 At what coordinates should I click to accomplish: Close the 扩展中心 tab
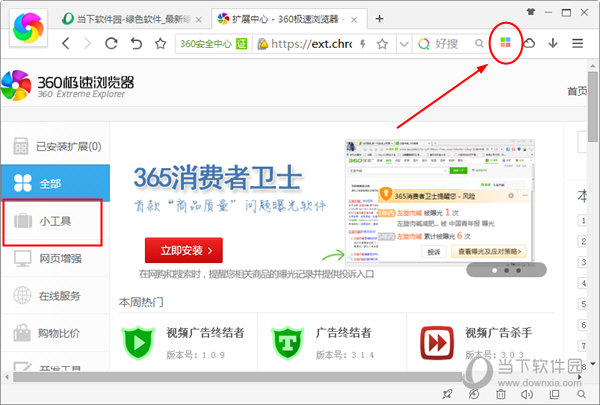354,20
